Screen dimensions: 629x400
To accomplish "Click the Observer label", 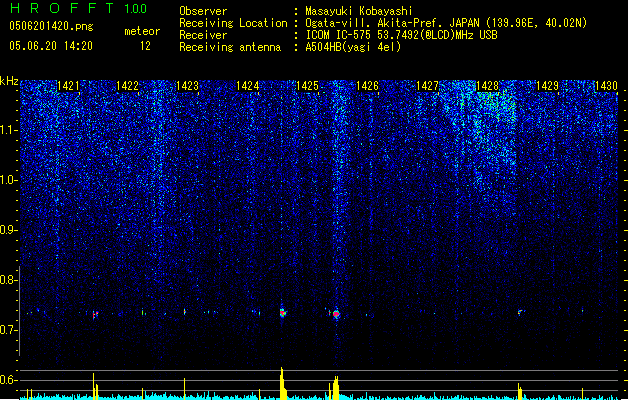I will coord(203,11).
